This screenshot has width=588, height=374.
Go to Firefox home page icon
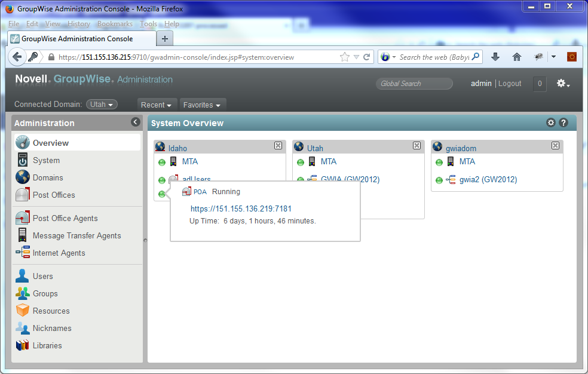pyautogui.click(x=517, y=57)
